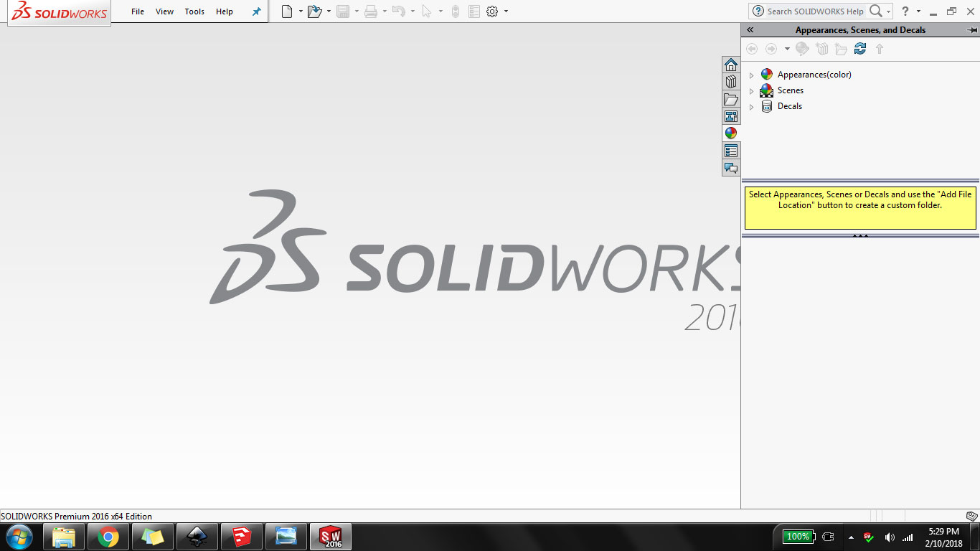This screenshot has width=980, height=551.
Task: Expand the search type dropdown arrow
Action: [x=889, y=11]
